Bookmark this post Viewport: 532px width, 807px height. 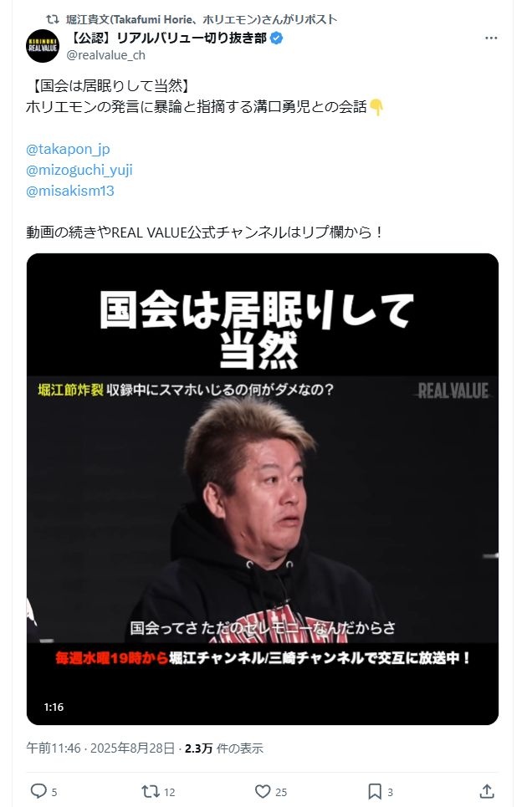pos(375,790)
